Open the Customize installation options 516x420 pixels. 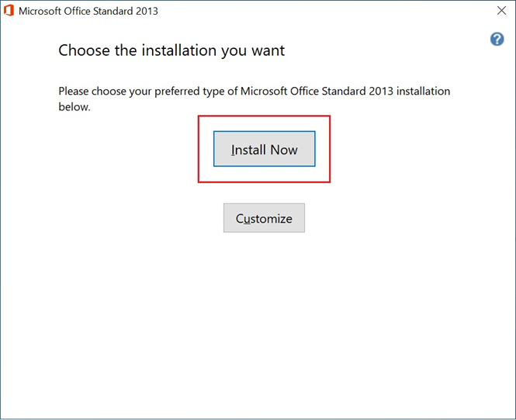click(x=264, y=218)
